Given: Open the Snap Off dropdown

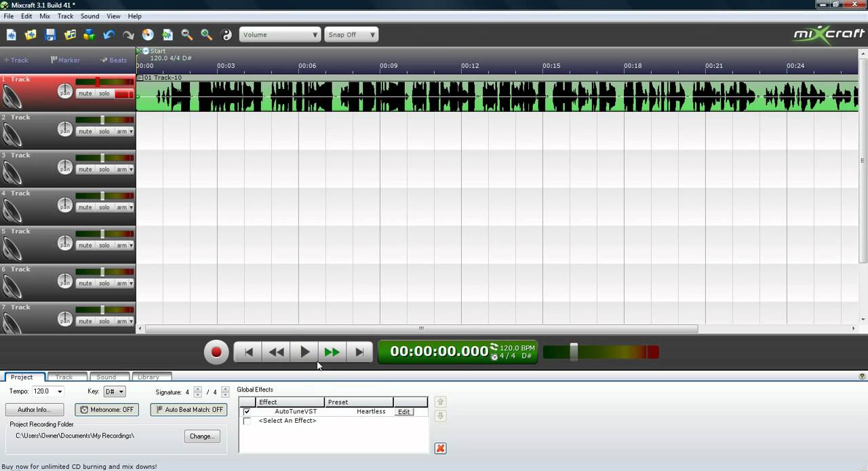Looking at the screenshot, I should pos(351,35).
